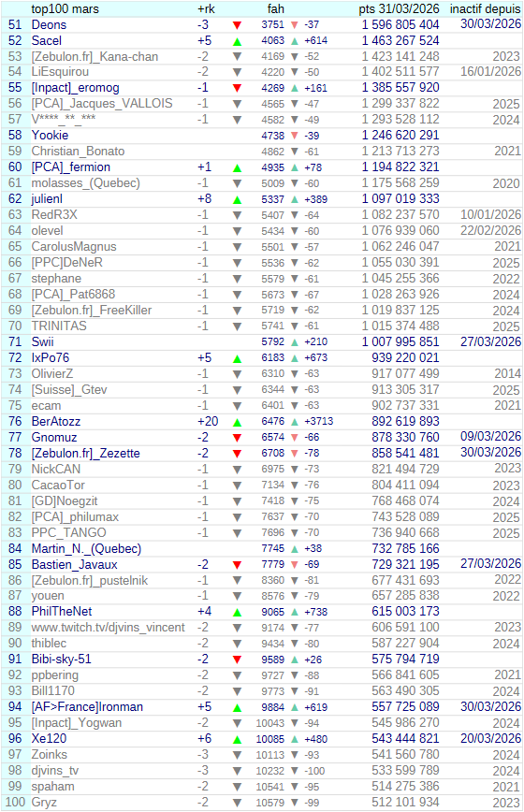524x812 pixels.
Task: Click fah rank 6183 for IxPo76
Action: pos(273,358)
